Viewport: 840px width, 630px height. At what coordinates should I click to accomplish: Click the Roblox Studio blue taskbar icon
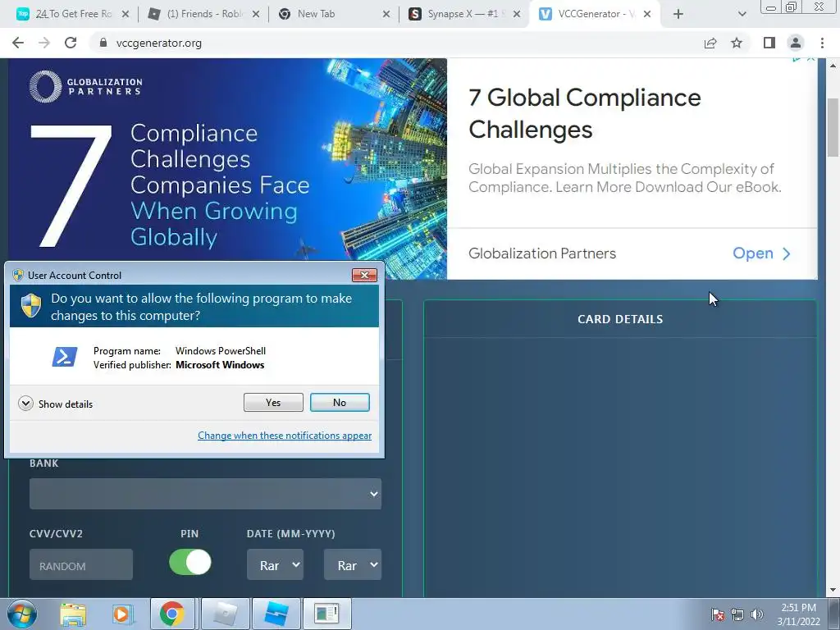click(x=276, y=614)
